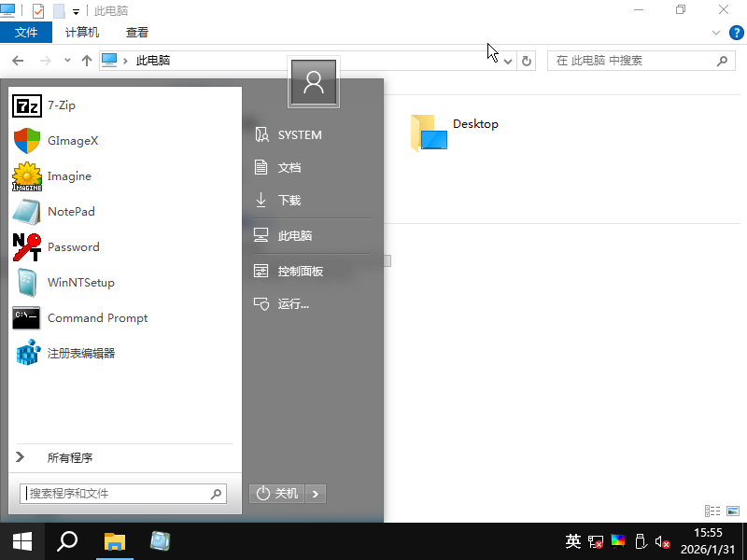Open the 查看 ribbon tab
747x560 pixels.
[x=137, y=32]
